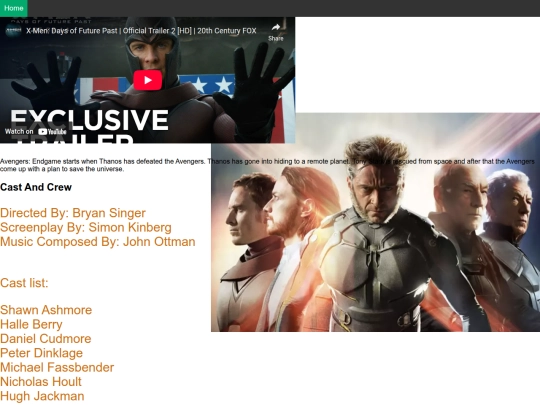Select the name Nicholas Hoult
The image size is (540, 405).
[41, 382]
